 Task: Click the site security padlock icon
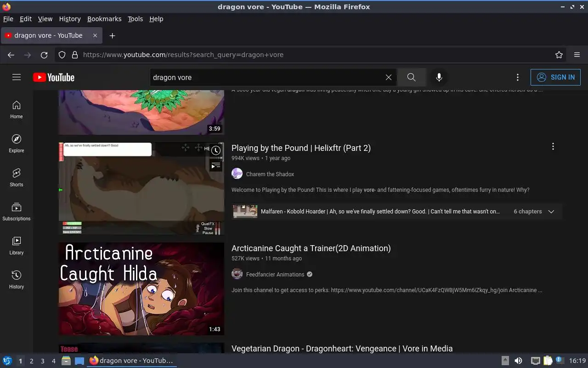click(74, 55)
